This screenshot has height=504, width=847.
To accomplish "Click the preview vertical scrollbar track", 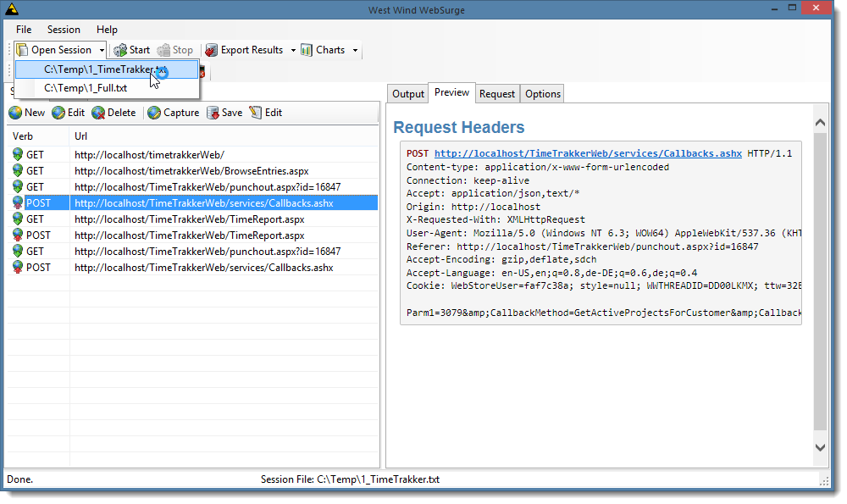I will pyautogui.click(x=820, y=281).
